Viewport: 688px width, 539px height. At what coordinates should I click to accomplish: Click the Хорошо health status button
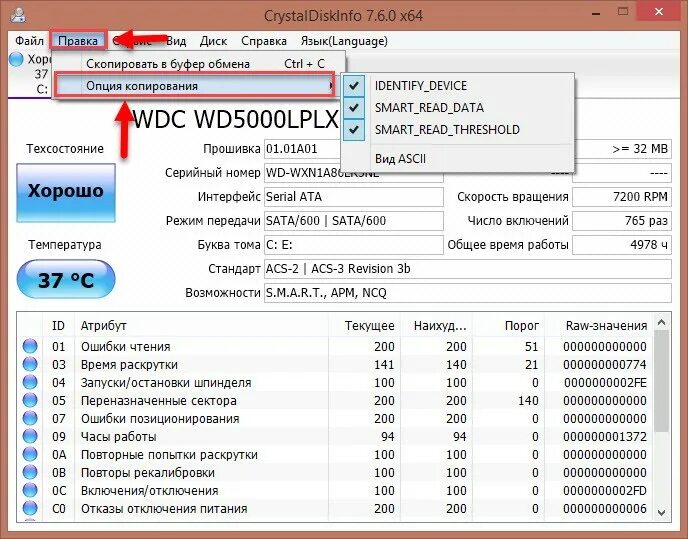pos(66,193)
